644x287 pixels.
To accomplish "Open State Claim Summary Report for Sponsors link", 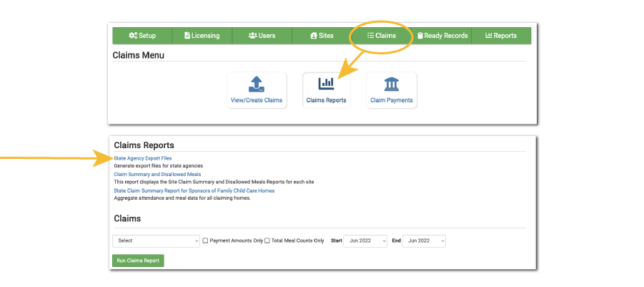I will [x=194, y=190].
